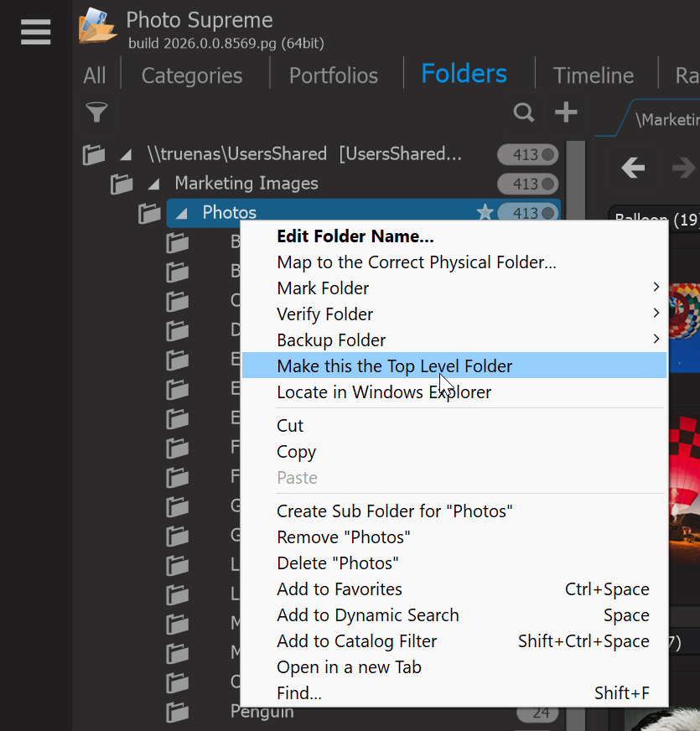Viewport: 700px width, 731px height.
Task: Switch to the Timeline tab
Action: click(x=594, y=75)
